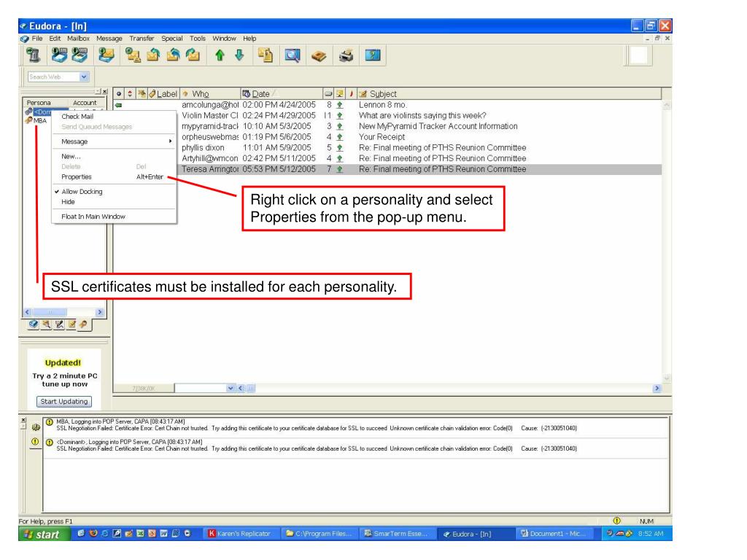Sort by the Server status column header icon
The width and height of the screenshot is (747, 560).
point(340,94)
